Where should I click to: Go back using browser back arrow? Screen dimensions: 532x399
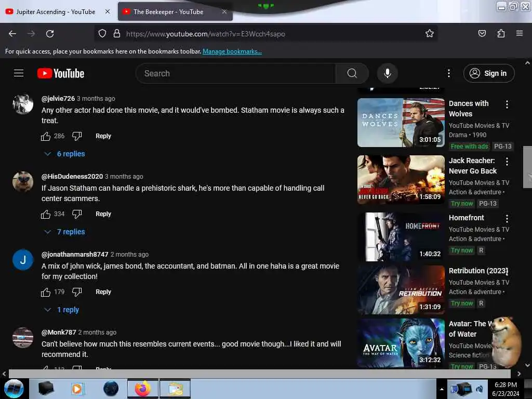click(12, 34)
